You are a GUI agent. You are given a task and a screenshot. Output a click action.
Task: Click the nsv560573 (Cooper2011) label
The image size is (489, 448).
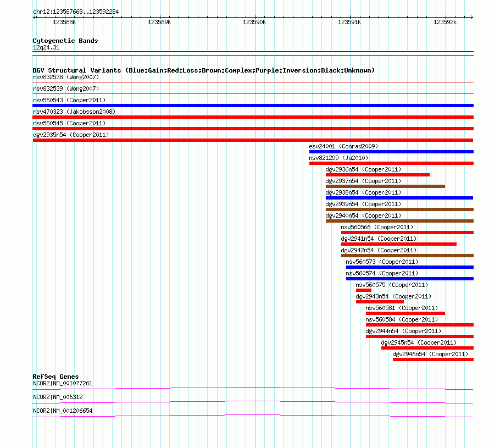click(x=382, y=262)
